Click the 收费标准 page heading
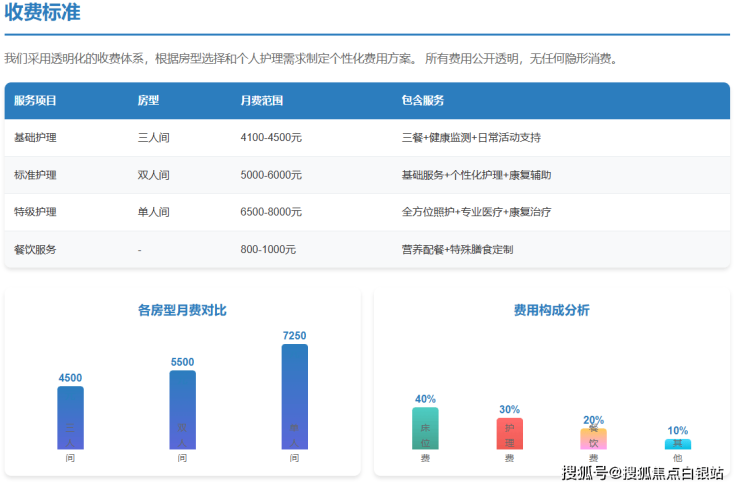The width and height of the screenshot is (740, 489). pos(42,14)
